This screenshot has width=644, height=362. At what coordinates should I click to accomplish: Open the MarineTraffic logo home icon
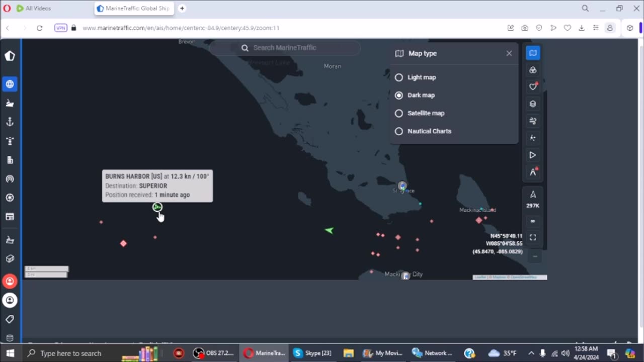pyautogui.click(x=10, y=56)
